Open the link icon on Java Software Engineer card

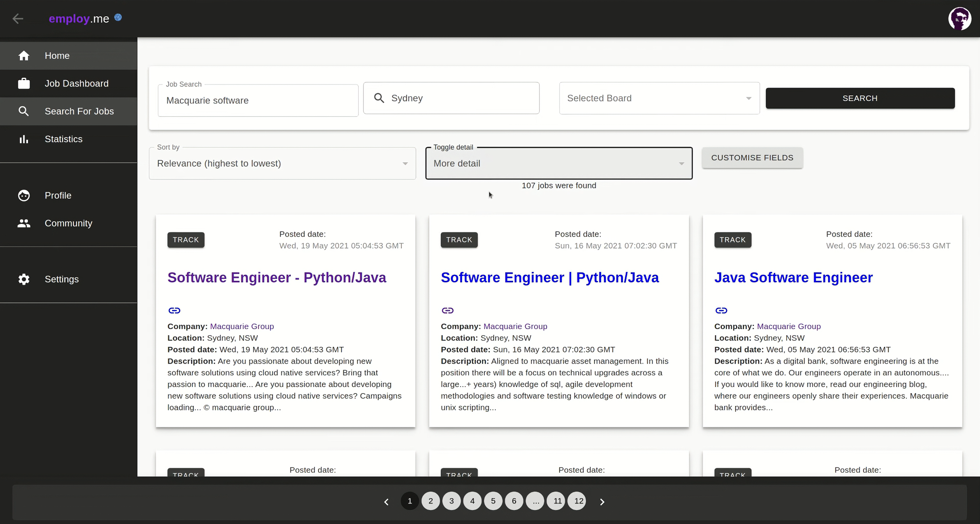click(x=721, y=310)
